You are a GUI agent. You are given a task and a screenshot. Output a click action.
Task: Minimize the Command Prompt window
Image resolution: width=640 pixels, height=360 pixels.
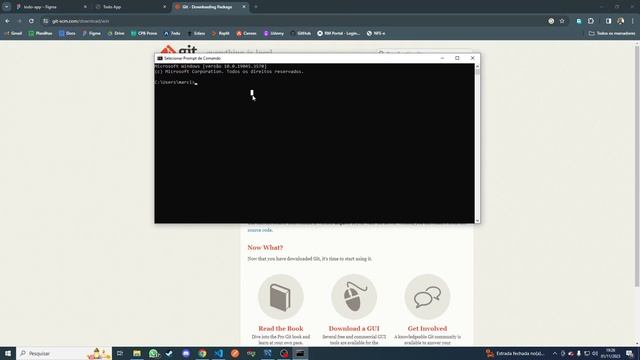(442, 58)
